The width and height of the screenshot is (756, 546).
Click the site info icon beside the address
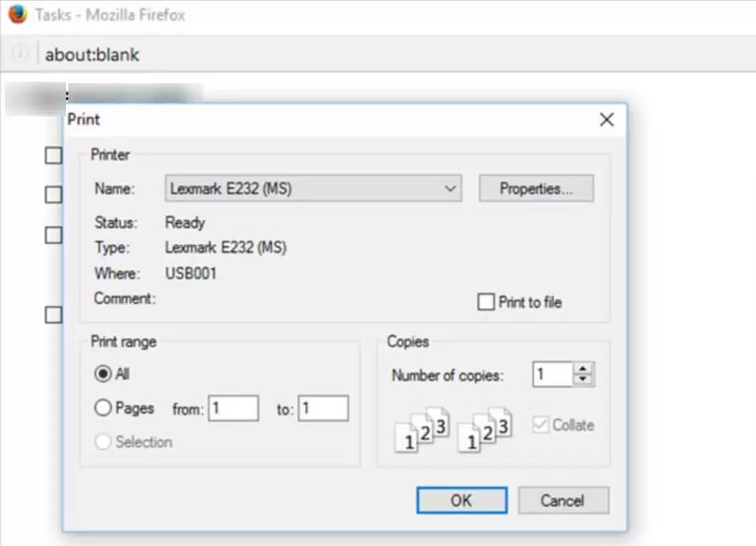(x=20, y=53)
